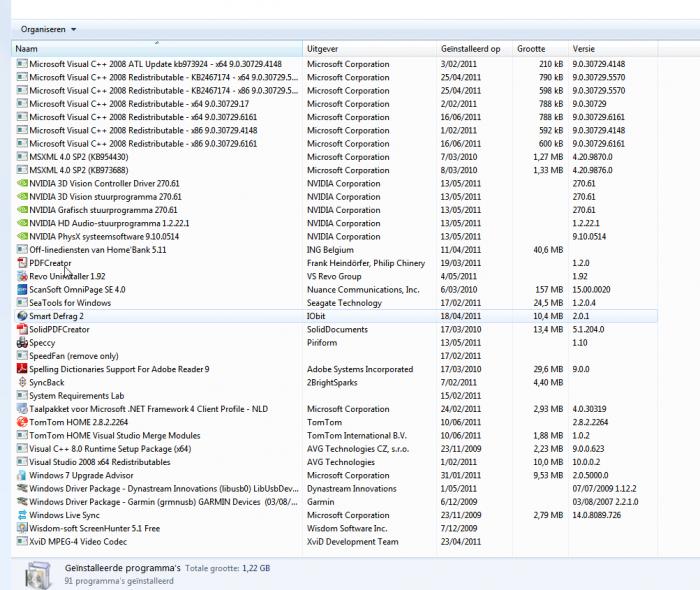Click publisher ING Belgium
The width and height of the screenshot is (700, 590).
330,250
